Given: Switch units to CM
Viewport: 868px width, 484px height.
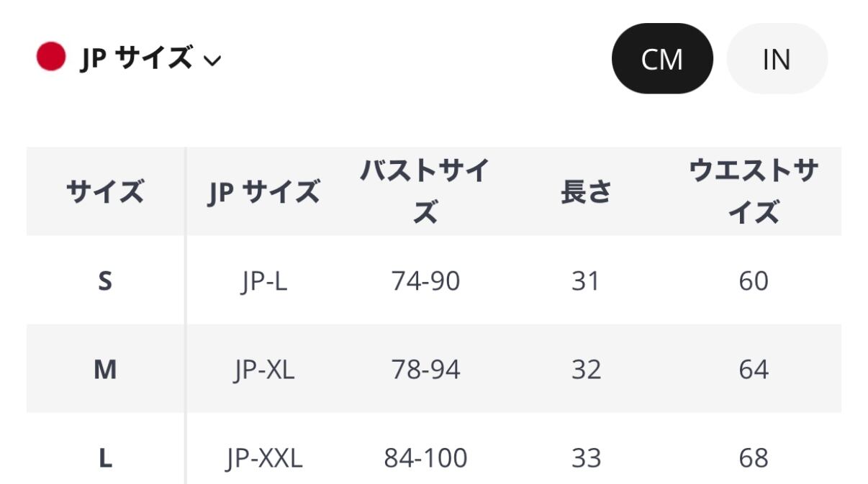Looking at the screenshot, I should 661,59.
